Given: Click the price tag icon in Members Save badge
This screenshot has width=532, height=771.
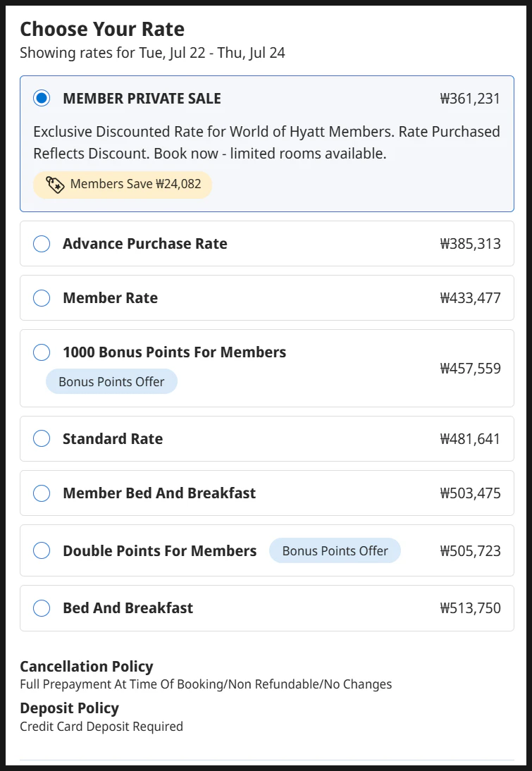Looking at the screenshot, I should [55, 185].
